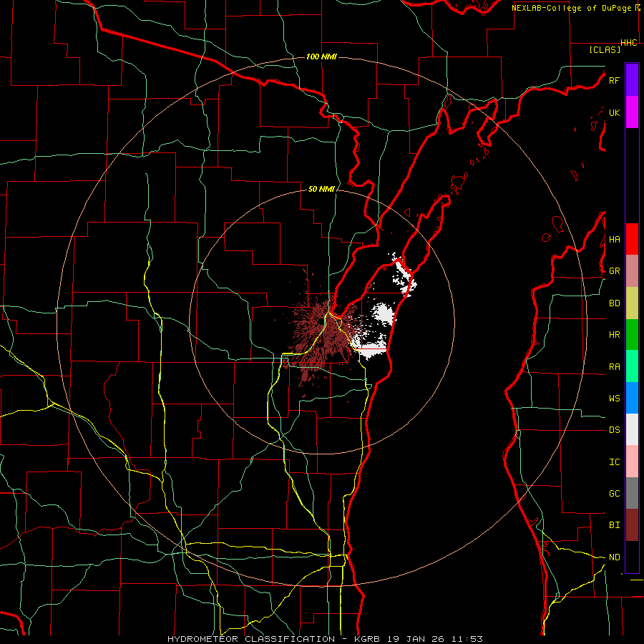Viewport: 644px width, 644px height.
Task: Click the ND legend label
Action: click(x=614, y=557)
